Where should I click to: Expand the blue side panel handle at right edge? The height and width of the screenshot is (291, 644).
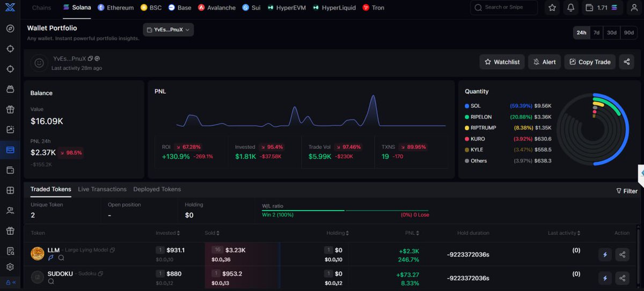tap(641, 173)
